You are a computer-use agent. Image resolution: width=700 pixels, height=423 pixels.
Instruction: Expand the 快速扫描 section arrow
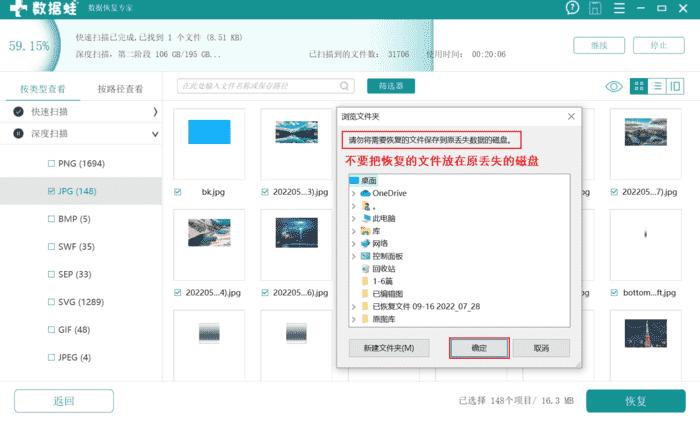[x=155, y=112]
